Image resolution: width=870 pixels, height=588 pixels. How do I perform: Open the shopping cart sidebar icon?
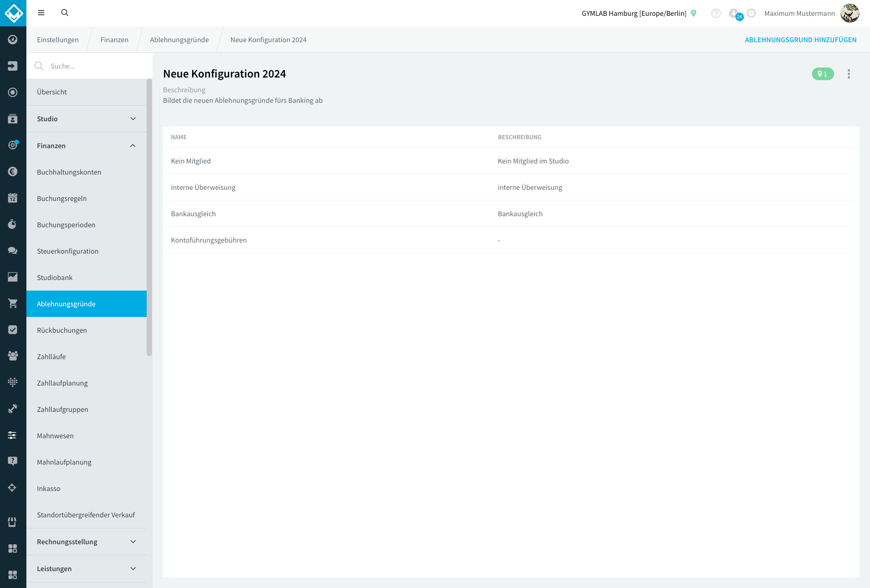point(13,303)
